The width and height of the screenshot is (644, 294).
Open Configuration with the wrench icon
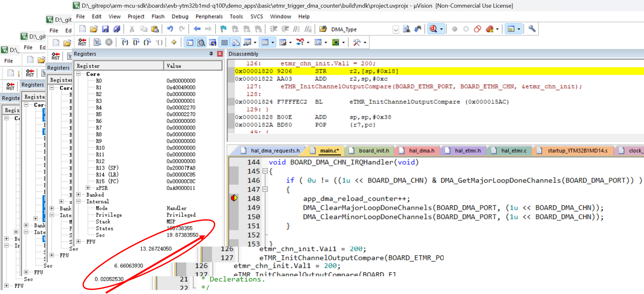click(532, 29)
